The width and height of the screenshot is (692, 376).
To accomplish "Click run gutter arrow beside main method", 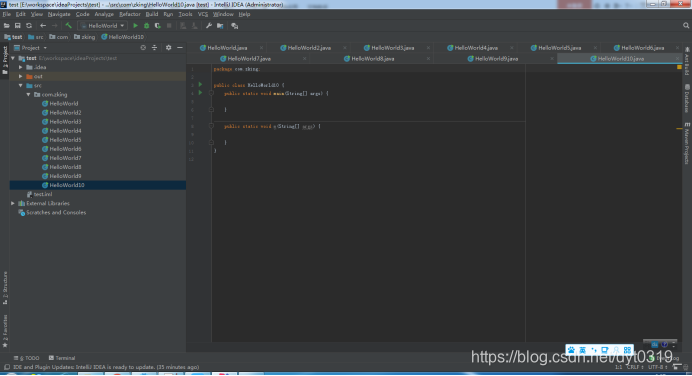I will point(200,93).
